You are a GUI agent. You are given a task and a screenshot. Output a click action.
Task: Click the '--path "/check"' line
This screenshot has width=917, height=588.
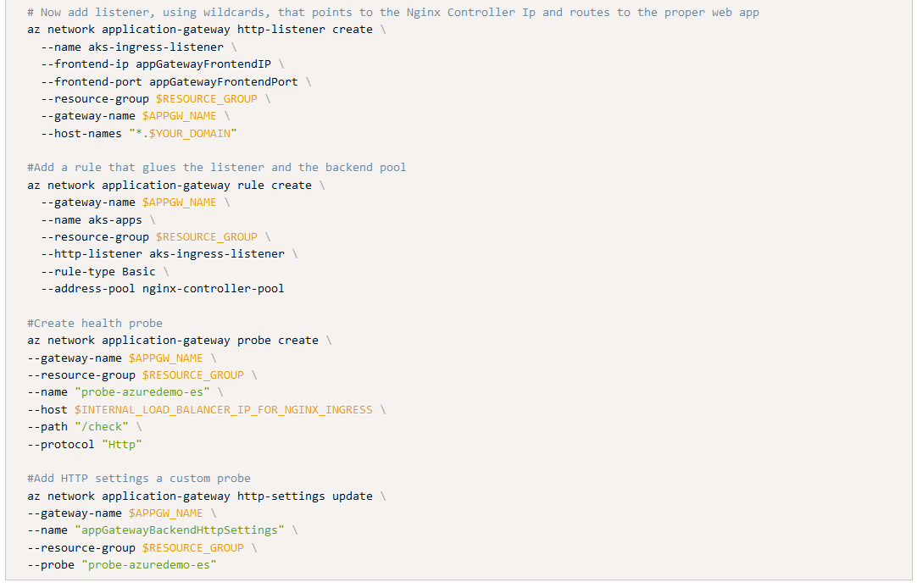coord(85,427)
